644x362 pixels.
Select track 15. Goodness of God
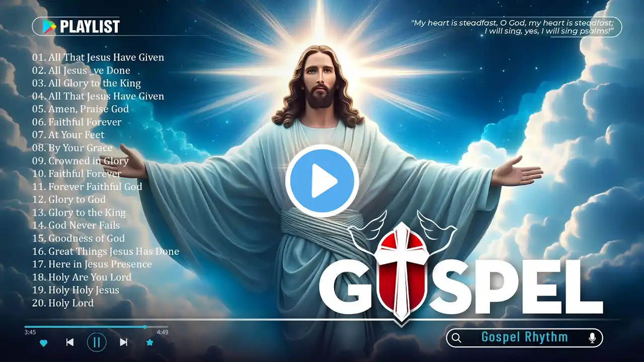[78, 238]
